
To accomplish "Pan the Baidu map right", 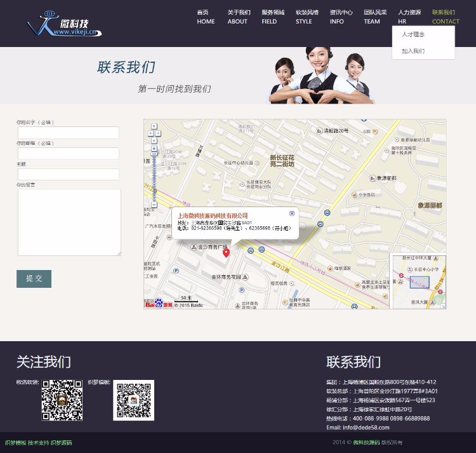I will 158,133.
